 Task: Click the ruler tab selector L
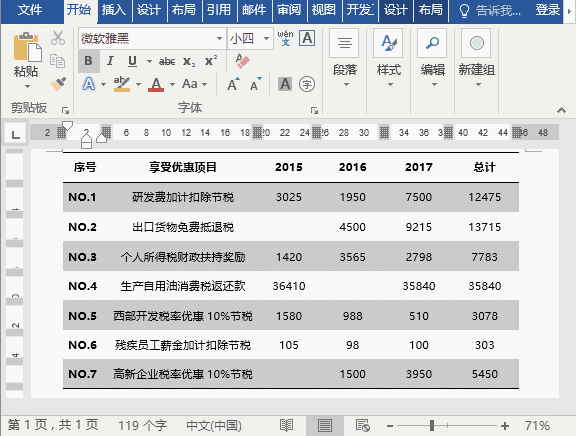pyautogui.click(x=15, y=133)
